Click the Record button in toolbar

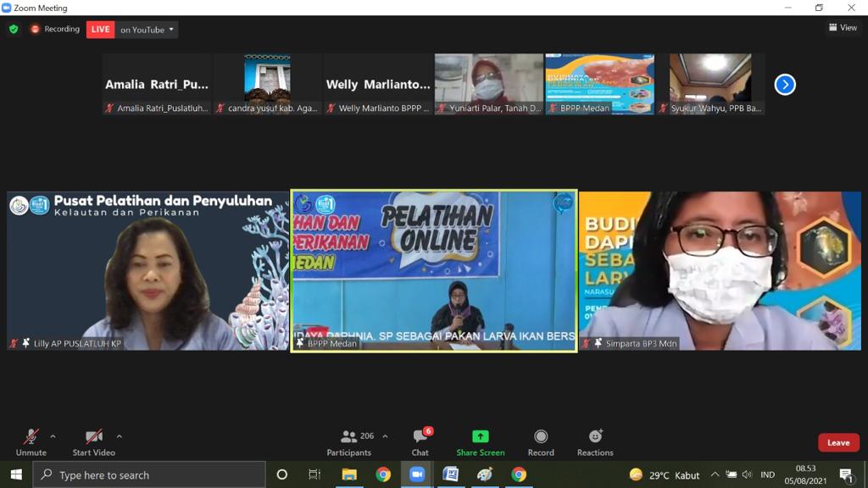[x=541, y=442]
